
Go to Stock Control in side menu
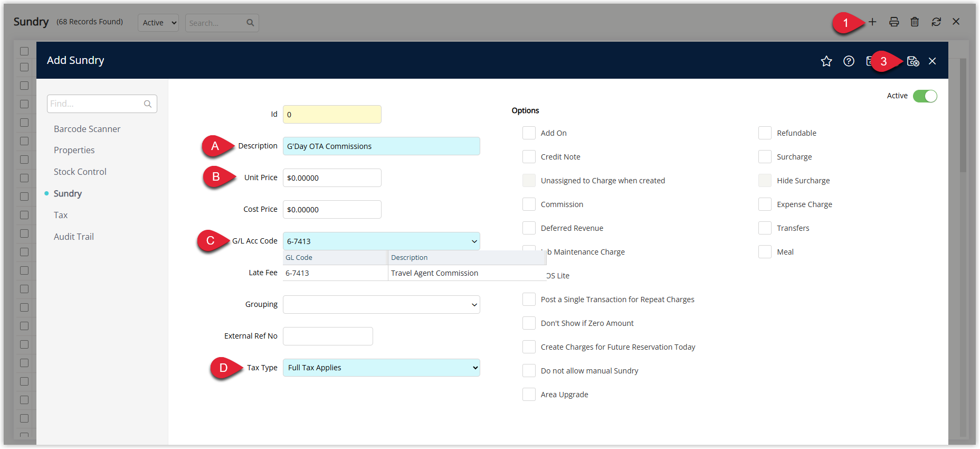point(80,172)
